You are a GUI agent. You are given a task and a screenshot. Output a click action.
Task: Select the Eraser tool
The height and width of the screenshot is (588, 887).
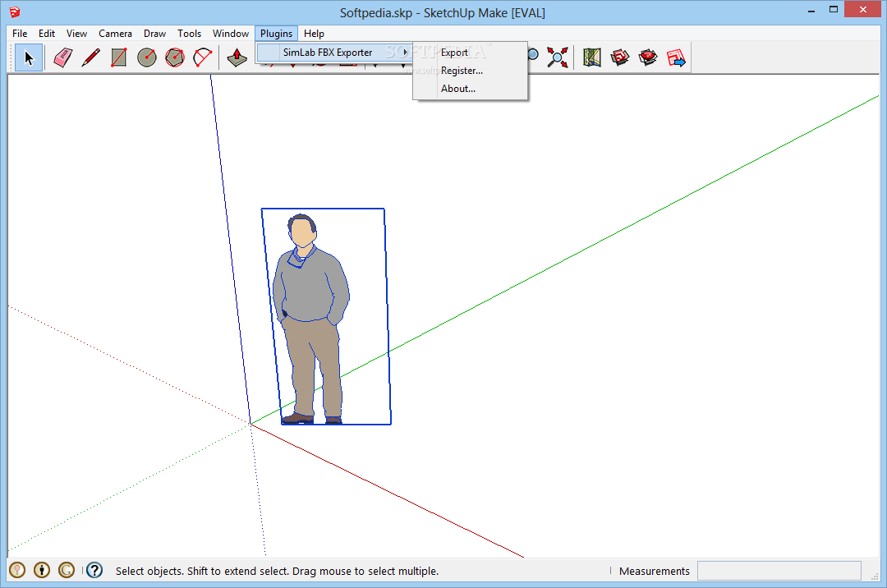pos(62,57)
